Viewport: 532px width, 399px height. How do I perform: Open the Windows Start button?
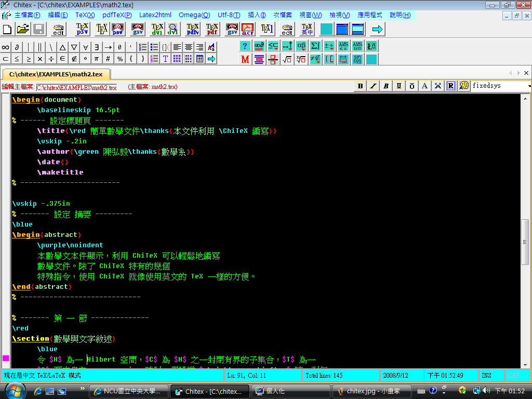[15, 391]
